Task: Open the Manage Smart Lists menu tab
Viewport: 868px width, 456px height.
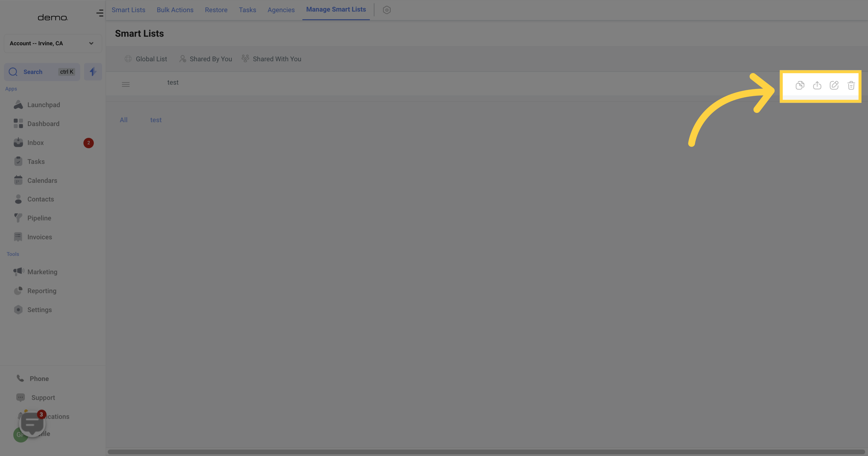Action: pyautogui.click(x=336, y=10)
